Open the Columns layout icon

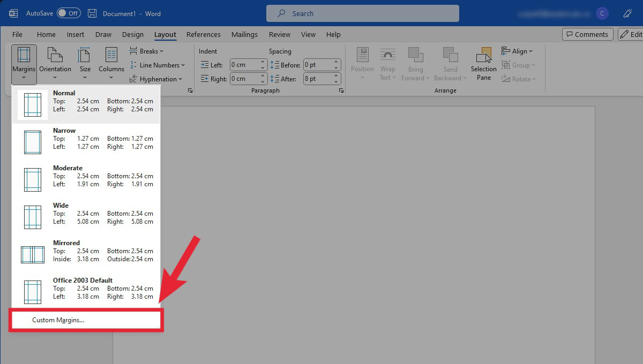111,55
